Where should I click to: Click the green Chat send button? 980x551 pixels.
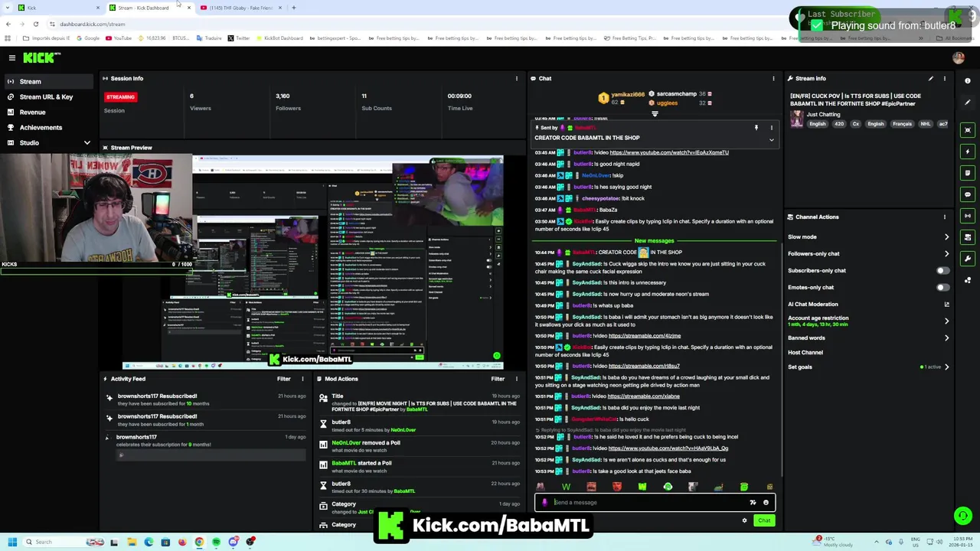[x=764, y=520]
